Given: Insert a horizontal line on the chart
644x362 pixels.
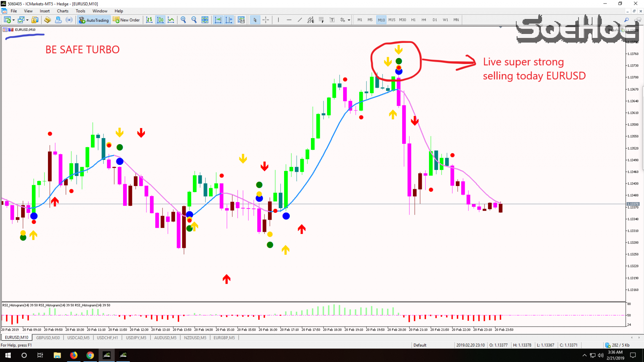Looking at the screenshot, I should (289, 20).
